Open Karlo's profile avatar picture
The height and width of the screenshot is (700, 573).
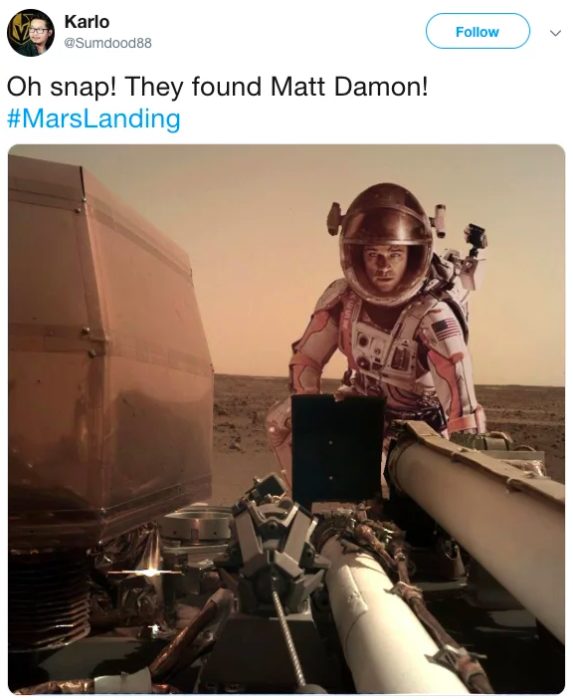31,33
